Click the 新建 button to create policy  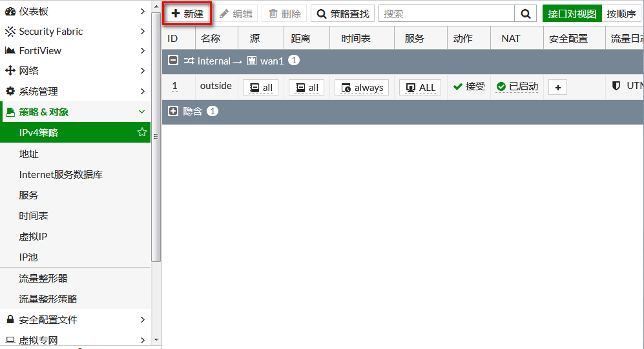(x=187, y=14)
